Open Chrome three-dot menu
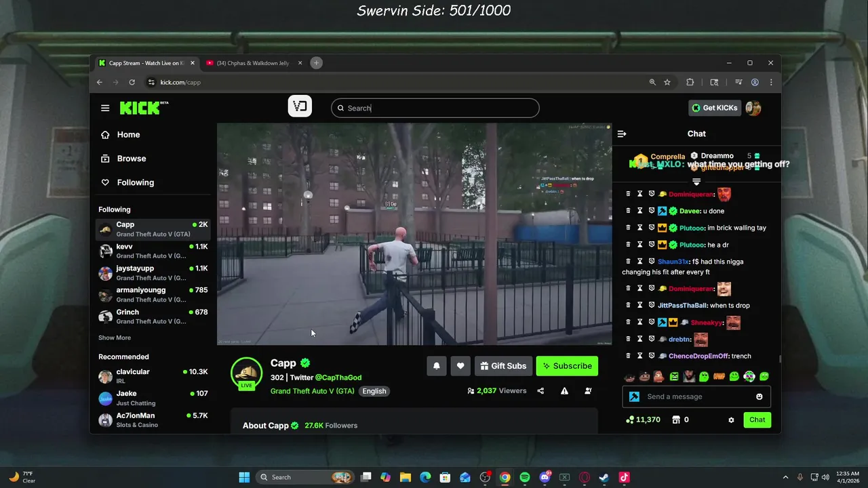The height and width of the screenshot is (488, 868). pyautogui.click(x=771, y=82)
